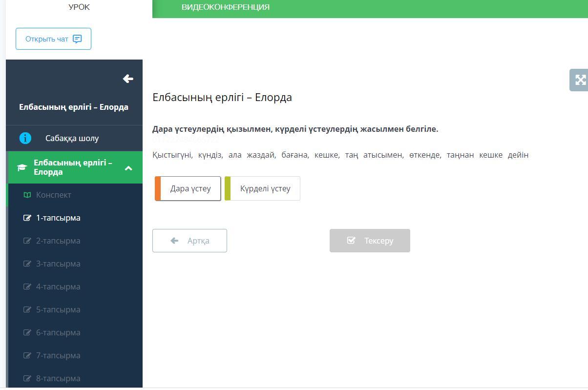This screenshot has height=390, width=588.
Task: Click the orange swatch on Дара үстеу
Action: (x=158, y=188)
